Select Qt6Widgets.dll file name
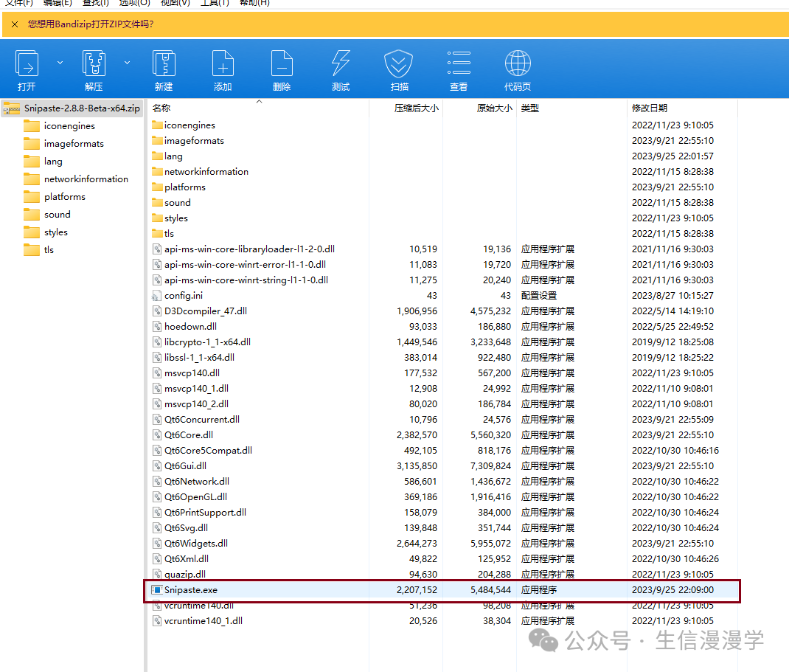The height and width of the screenshot is (672, 789). pyautogui.click(x=196, y=544)
